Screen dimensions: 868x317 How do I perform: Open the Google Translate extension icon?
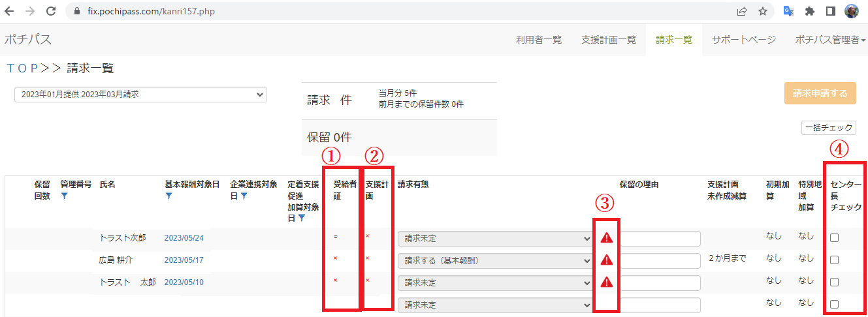pos(789,11)
